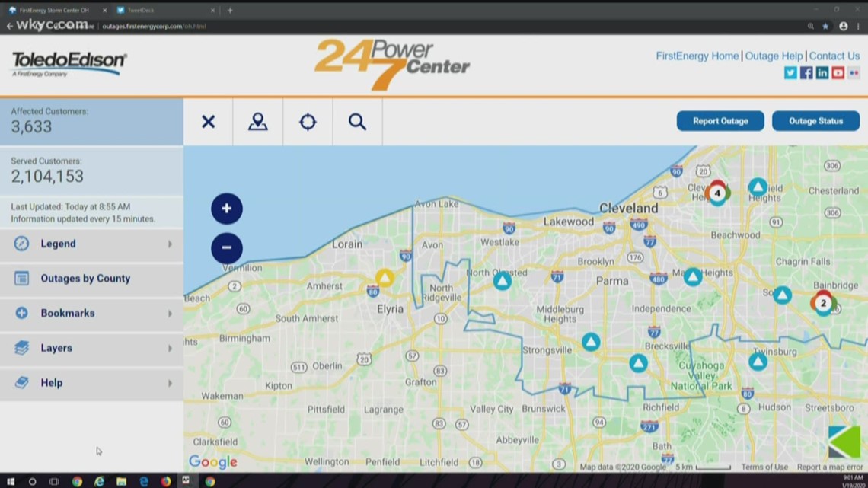Close the map information panel

pos(208,122)
